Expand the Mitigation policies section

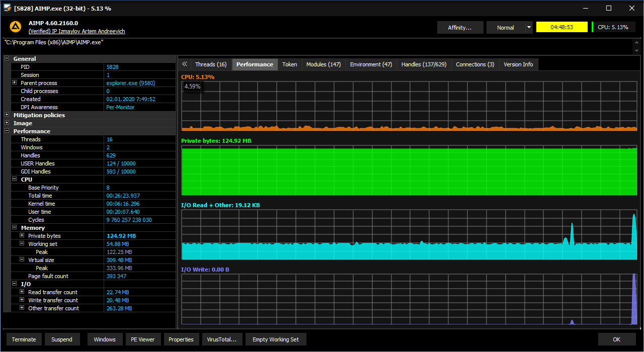pos(7,115)
